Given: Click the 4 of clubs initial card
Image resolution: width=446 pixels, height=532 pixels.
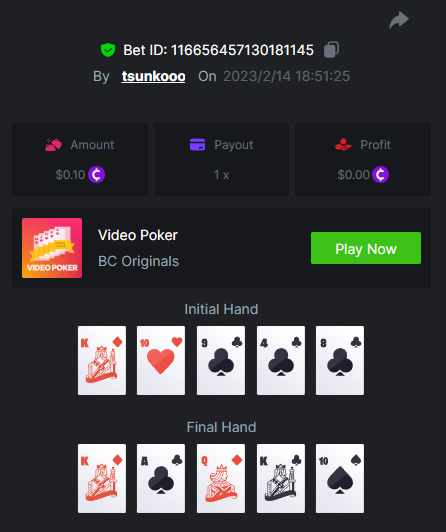Looking at the screenshot, I should 281,360.
